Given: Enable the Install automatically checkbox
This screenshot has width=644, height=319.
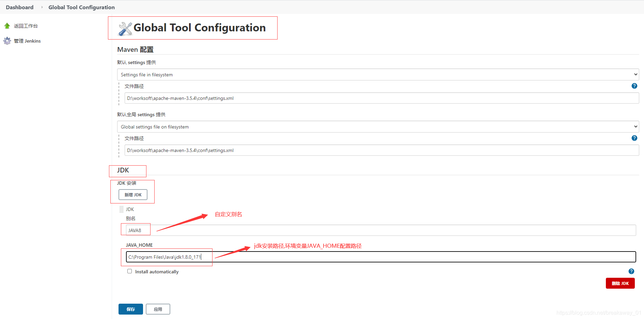Looking at the screenshot, I should pos(129,271).
